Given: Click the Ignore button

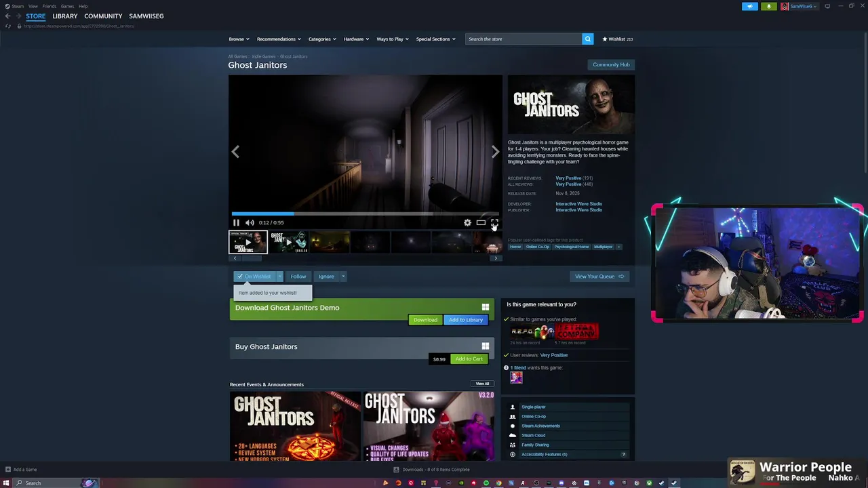Looking at the screenshot, I should tap(326, 277).
